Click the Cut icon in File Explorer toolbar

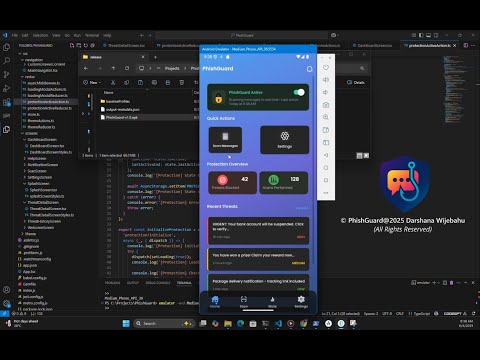point(113,82)
